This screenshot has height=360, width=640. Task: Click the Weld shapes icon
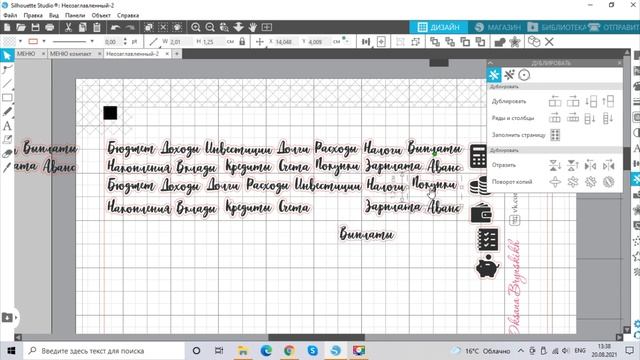(x=500, y=42)
